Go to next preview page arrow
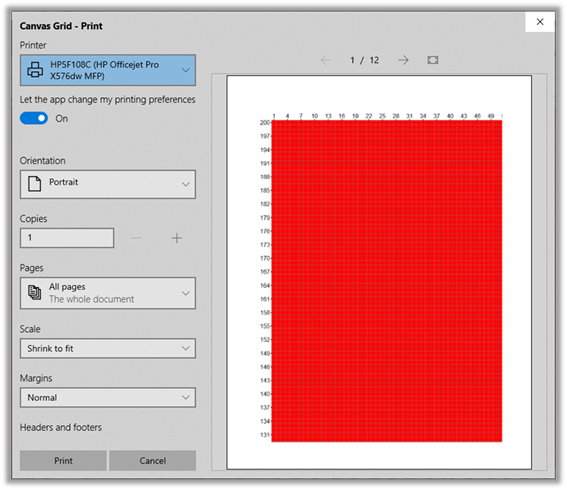The width and height of the screenshot is (567, 490). click(403, 60)
